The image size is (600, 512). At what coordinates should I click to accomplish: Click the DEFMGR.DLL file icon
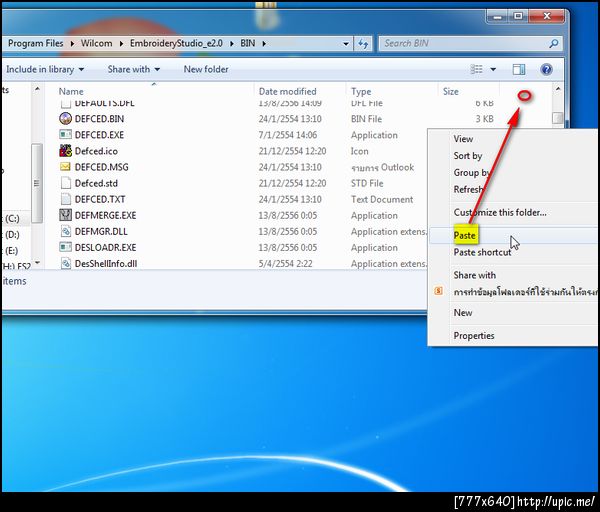click(x=66, y=231)
